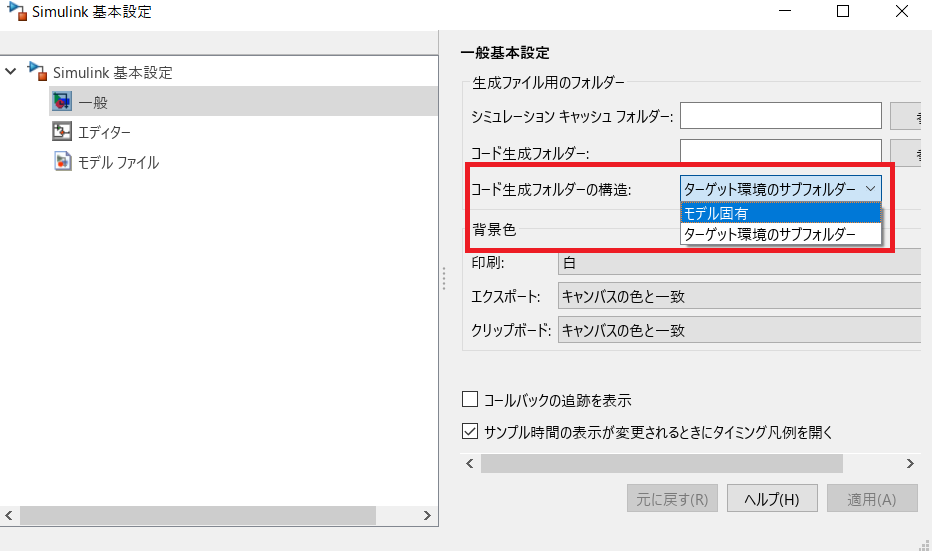Viewport: 932px width, 551px height.
Task: Click the コード生成フォルダー text field
Action: (x=780, y=153)
